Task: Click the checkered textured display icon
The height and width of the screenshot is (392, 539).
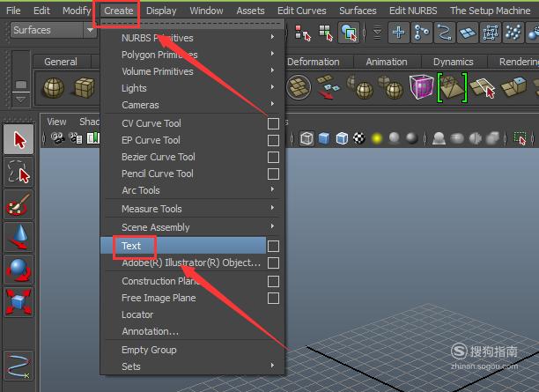Action: point(359,138)
